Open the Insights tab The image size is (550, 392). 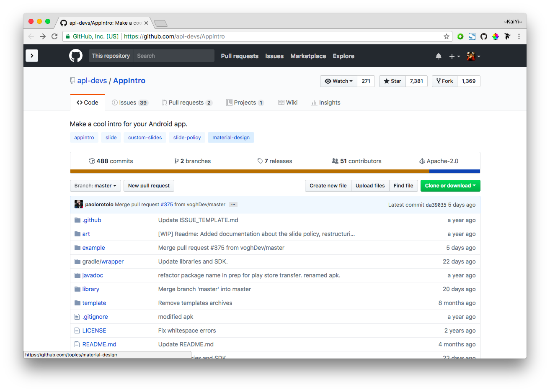point(325,102)
